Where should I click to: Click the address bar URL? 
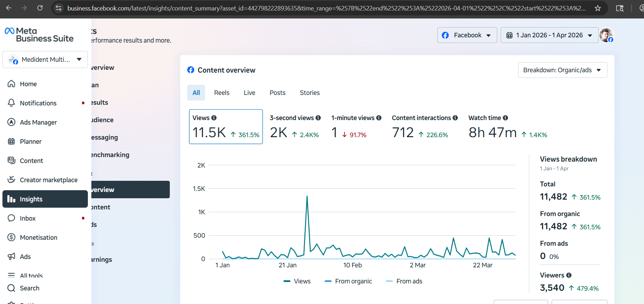pos(326,8)
